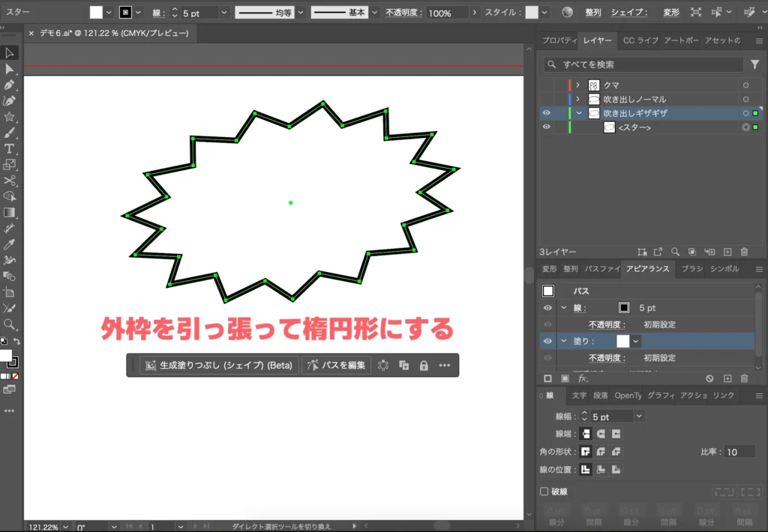Image resolution: width=768 pixels, height=532 pixels.
Task: Select the Direct Selection tool
Action: [x=10, y=69]
